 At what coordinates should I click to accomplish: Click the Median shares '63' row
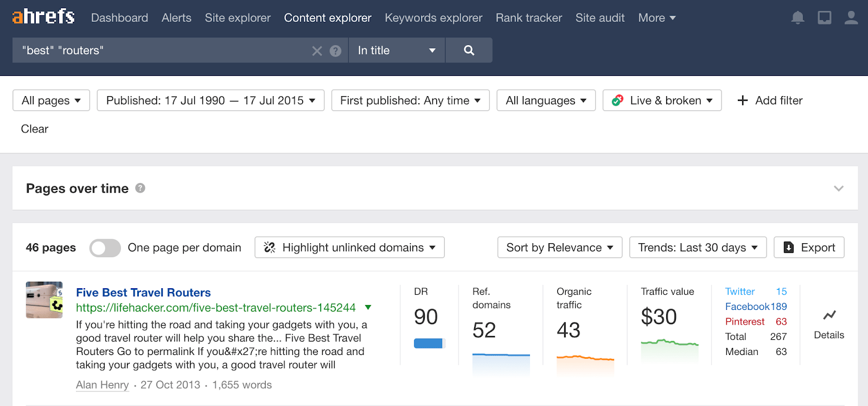tap(756, 352)
